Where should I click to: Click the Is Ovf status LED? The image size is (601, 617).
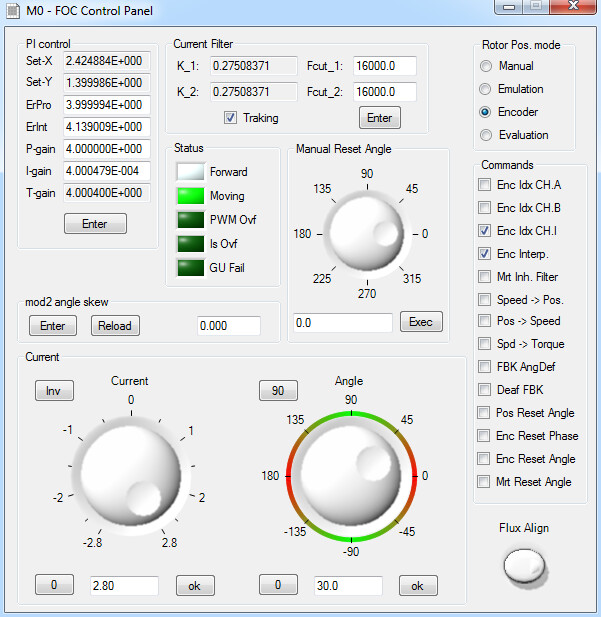(x=190, y=244)
